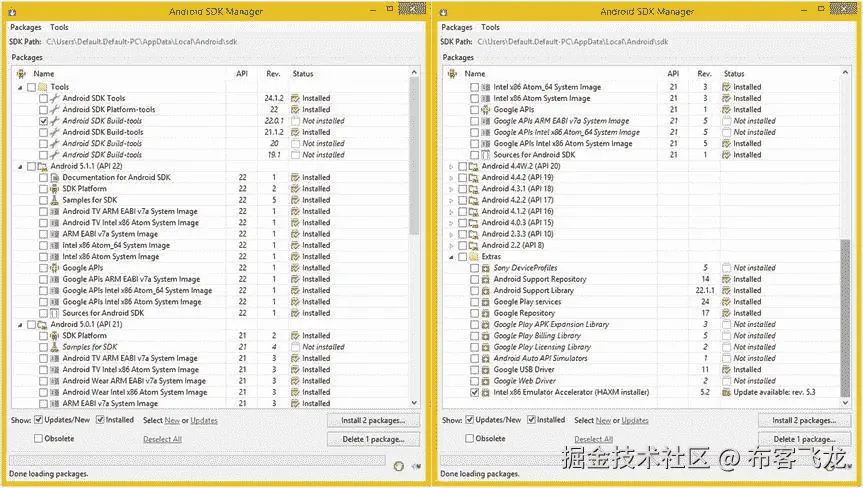Click the Documentation for Android SDK icon
The image size is (863, 488).
pos(54,177)
